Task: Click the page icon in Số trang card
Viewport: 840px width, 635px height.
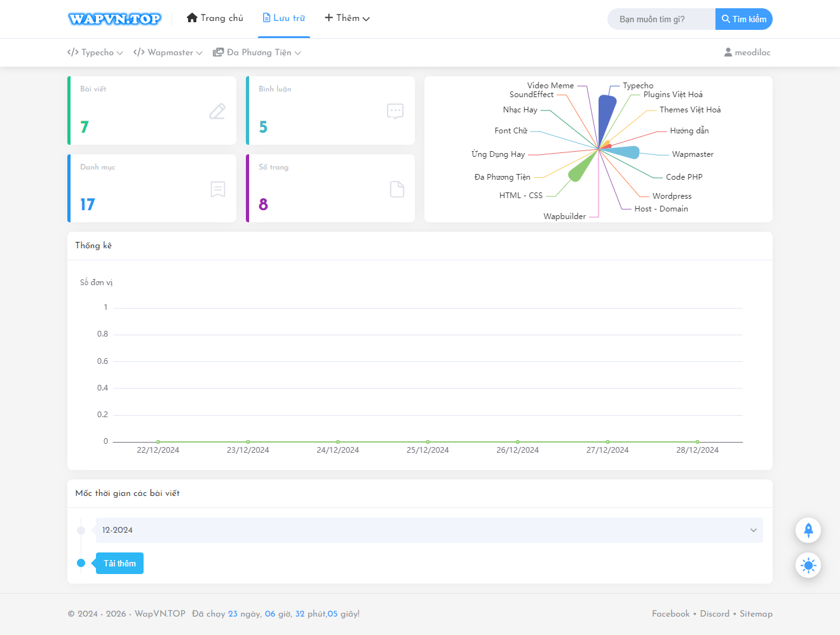Action: click(397, 189)
